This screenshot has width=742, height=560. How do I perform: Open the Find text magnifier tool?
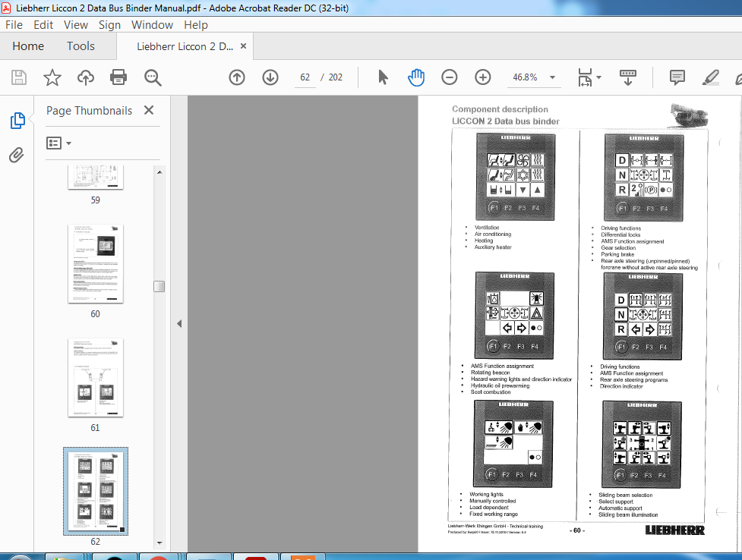click(153, 77)
